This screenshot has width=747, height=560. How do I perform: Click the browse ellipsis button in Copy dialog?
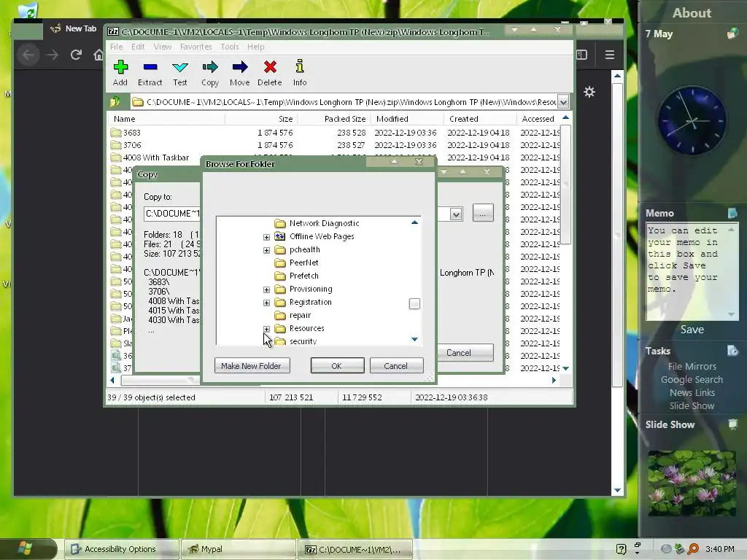(x=483, y=213)
